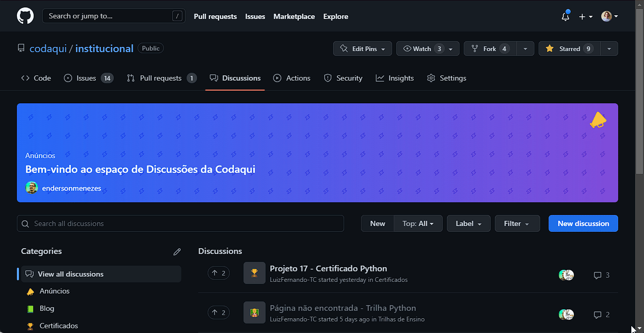Click the trophy icon beside Projeto 17
This screenshot has width=644, height=333.
click(x=255, y=273)
